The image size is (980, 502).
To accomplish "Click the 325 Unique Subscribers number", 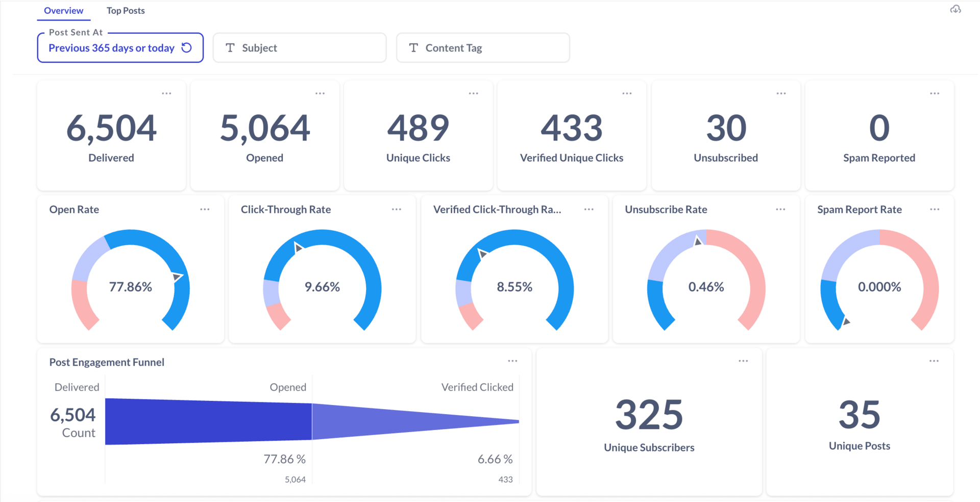I will 649,415.
